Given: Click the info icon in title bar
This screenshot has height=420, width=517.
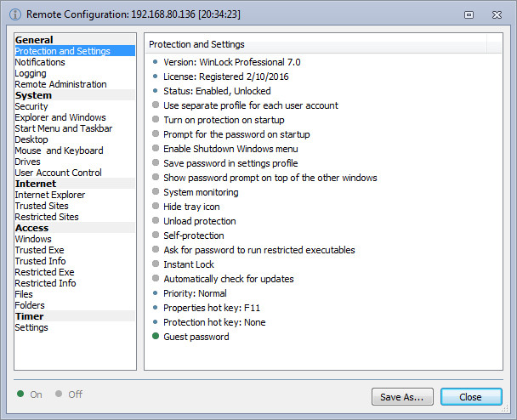Looking at the screenshot, I should 15,14.
